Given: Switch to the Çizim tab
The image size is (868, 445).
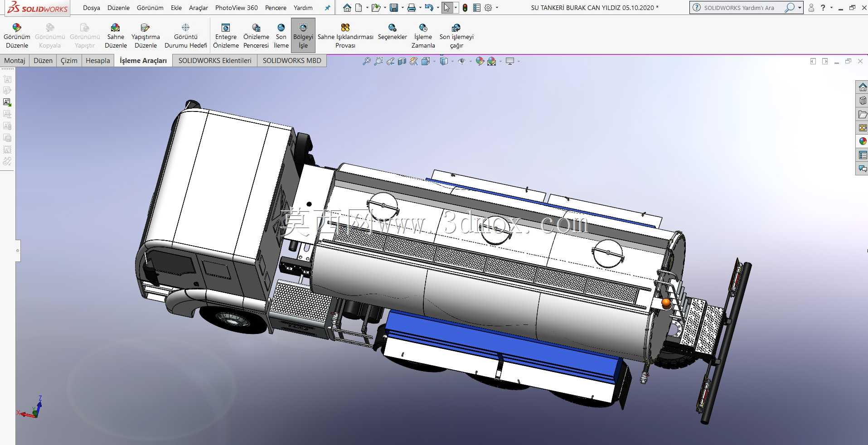Looking at the screenshot, I should (69, 60).
